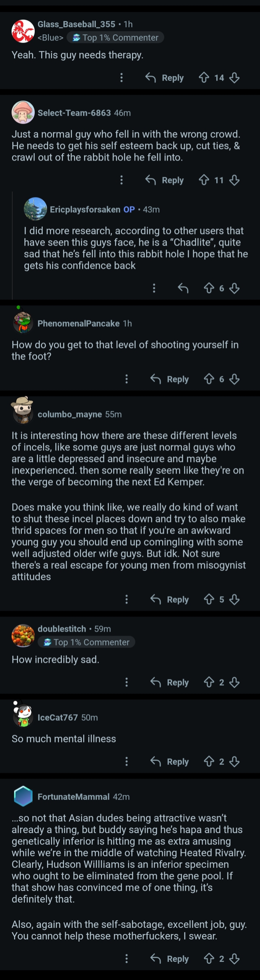Downvote doublestitch's comment

234,682
